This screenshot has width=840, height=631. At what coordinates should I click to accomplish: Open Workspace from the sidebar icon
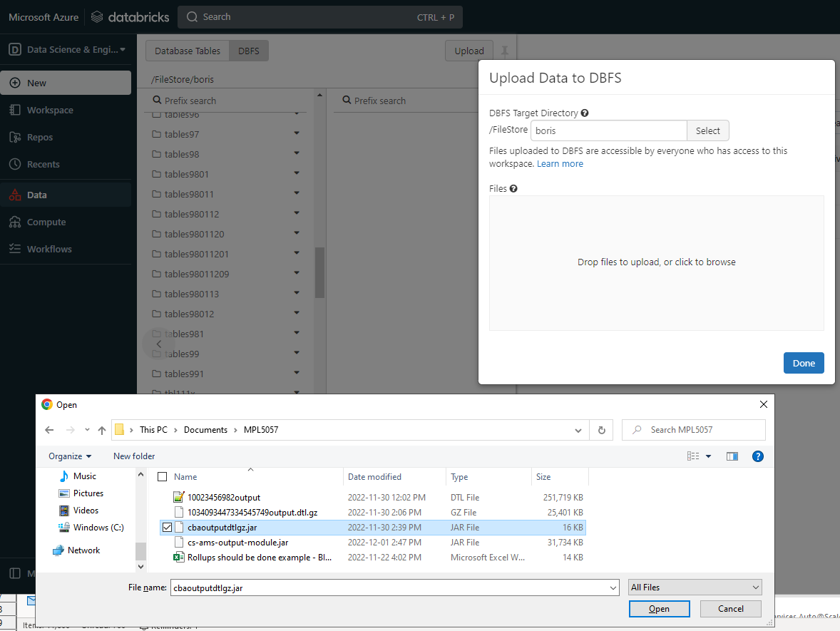[x=15, y=110]
